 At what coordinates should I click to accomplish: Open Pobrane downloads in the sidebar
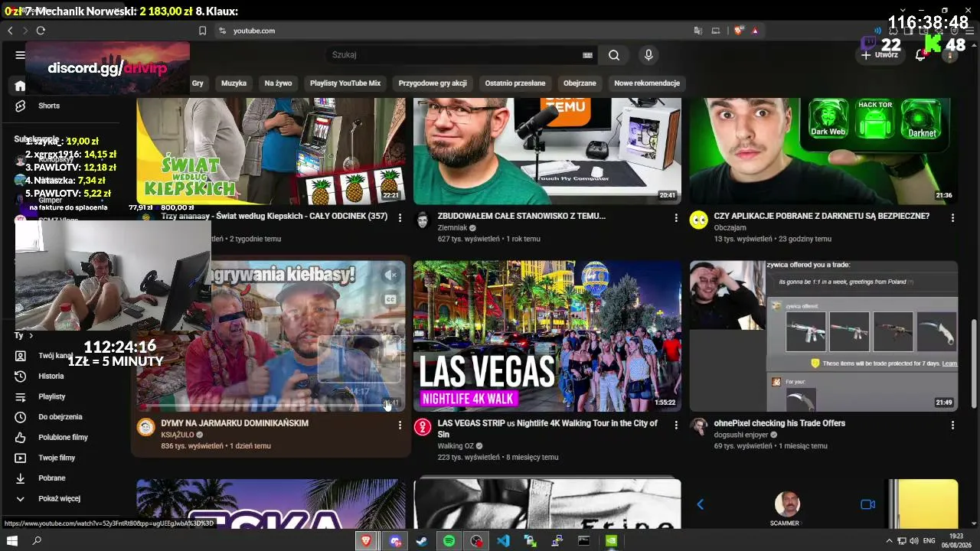(52, 478)
